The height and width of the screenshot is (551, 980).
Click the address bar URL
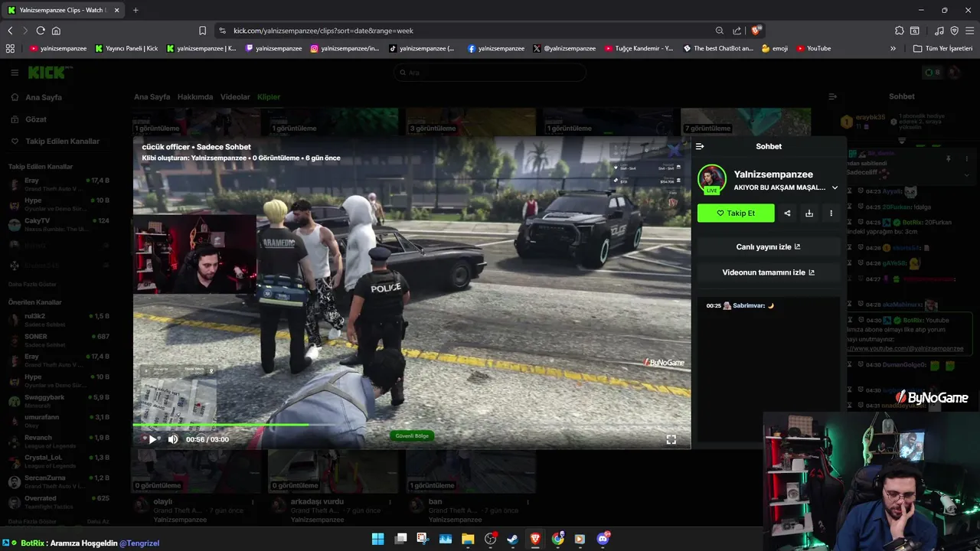pyautogui.click(x=323, y=31)
